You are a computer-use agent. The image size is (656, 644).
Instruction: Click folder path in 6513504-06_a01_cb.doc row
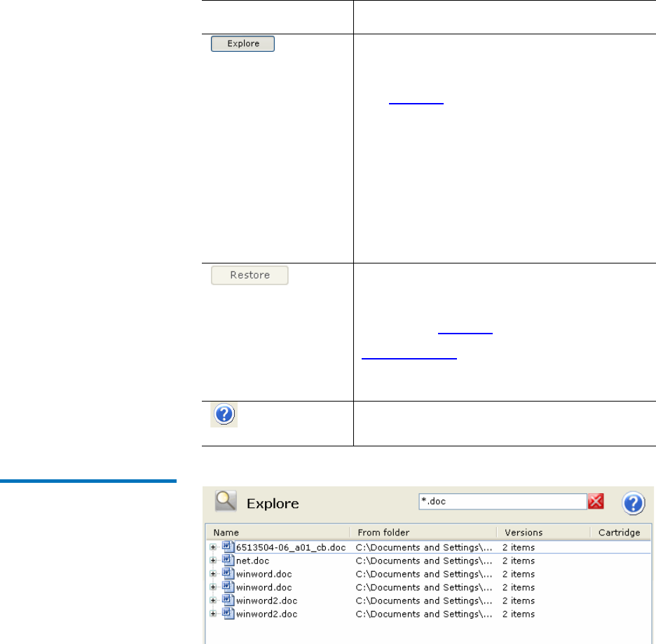pyautogui.click(x=424, y=547)
